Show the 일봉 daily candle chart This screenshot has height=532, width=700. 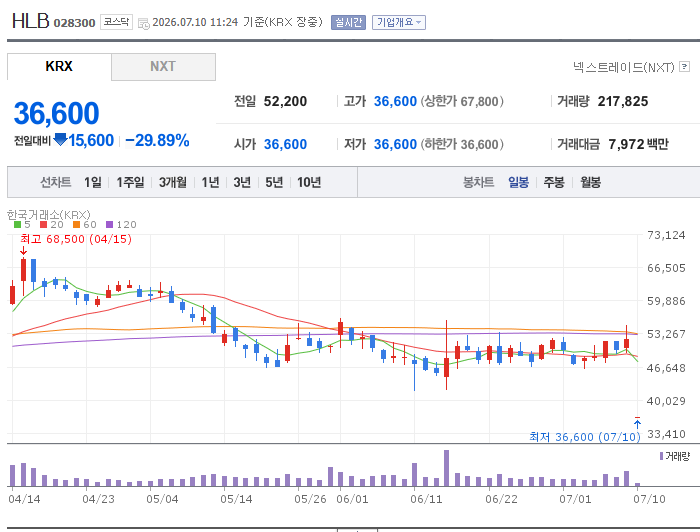(x=518, y=182)
